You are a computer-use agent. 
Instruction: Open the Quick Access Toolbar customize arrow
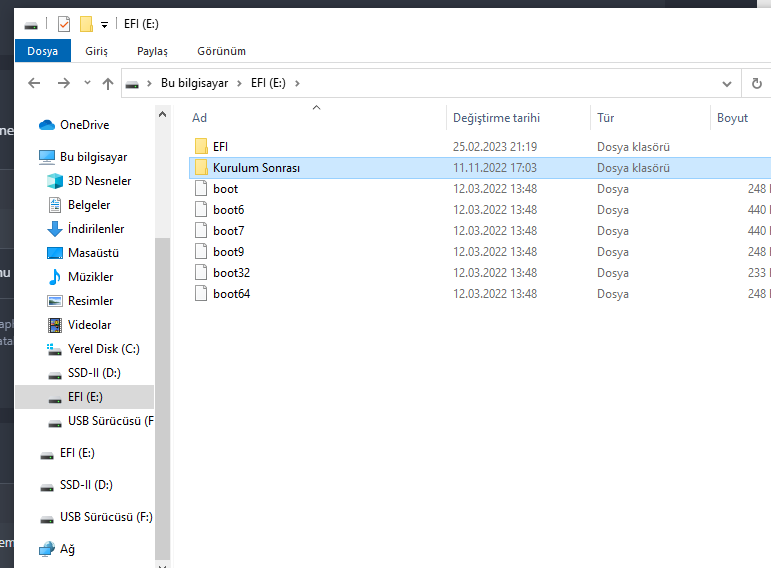coord(104,25)
